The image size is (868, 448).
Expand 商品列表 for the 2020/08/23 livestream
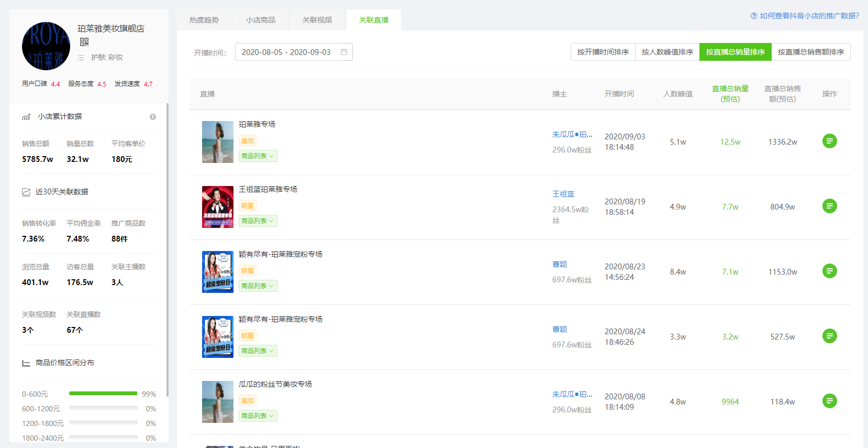(258, 286)
